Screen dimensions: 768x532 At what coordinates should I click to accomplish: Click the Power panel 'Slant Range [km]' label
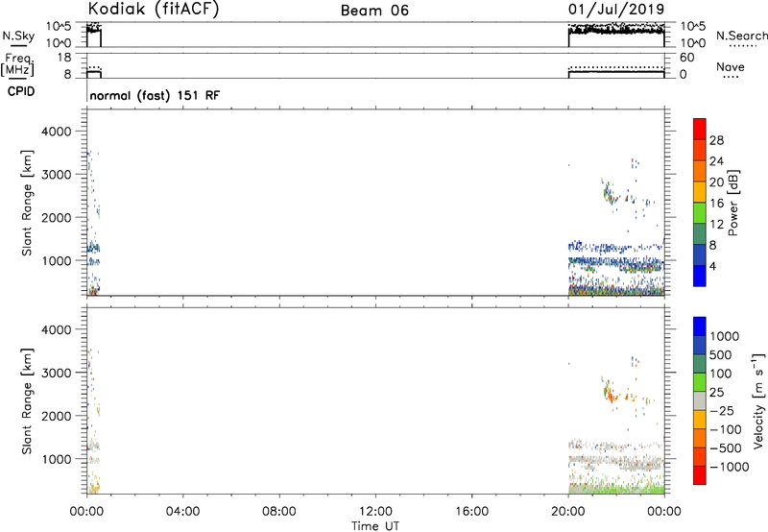coord(27,203)
